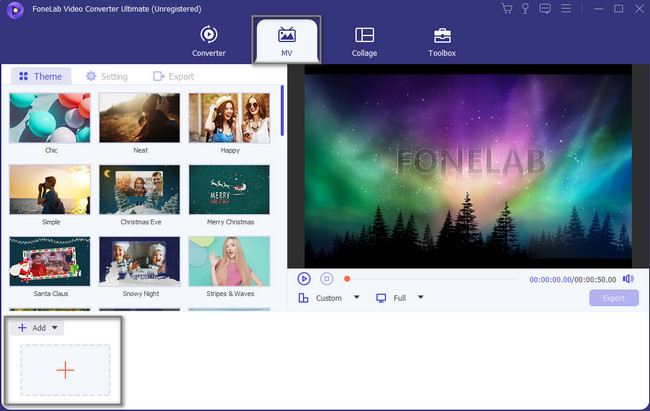Click the Setting gear icon

coord(91,76)
